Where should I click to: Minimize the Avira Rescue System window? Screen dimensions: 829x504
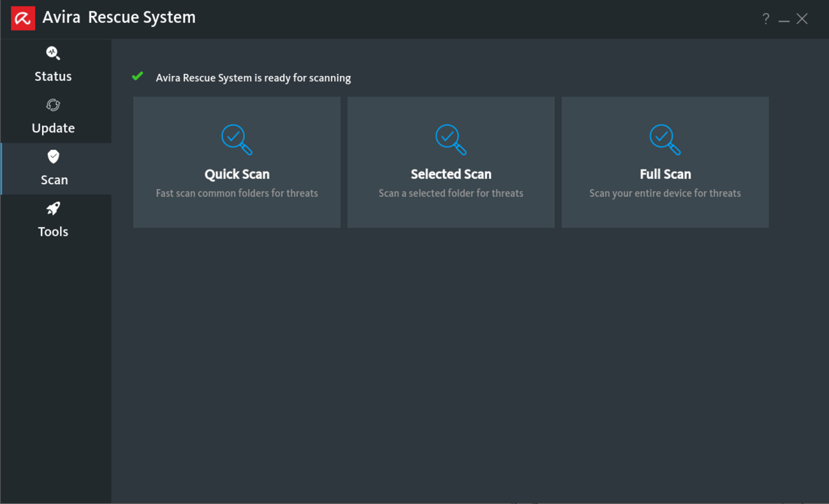point(784,20)
